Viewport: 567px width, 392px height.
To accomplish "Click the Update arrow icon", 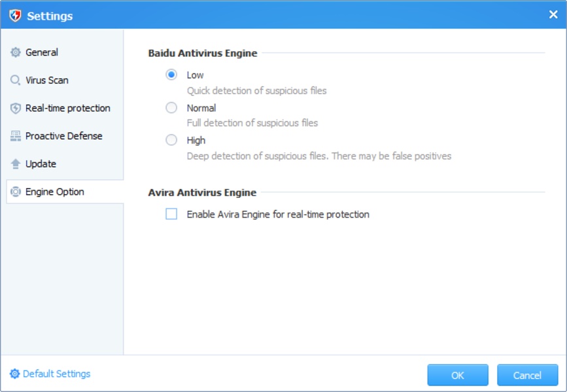I will (16, 164).
